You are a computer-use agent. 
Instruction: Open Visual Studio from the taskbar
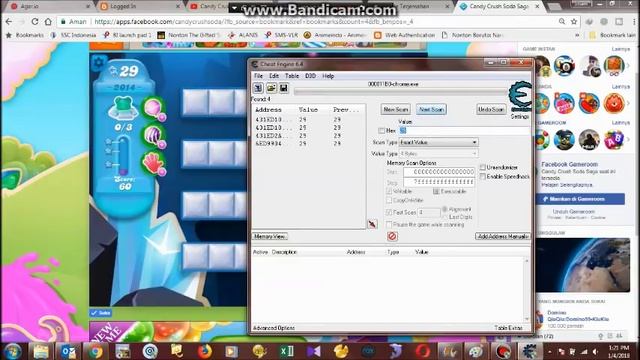point(313,351)
